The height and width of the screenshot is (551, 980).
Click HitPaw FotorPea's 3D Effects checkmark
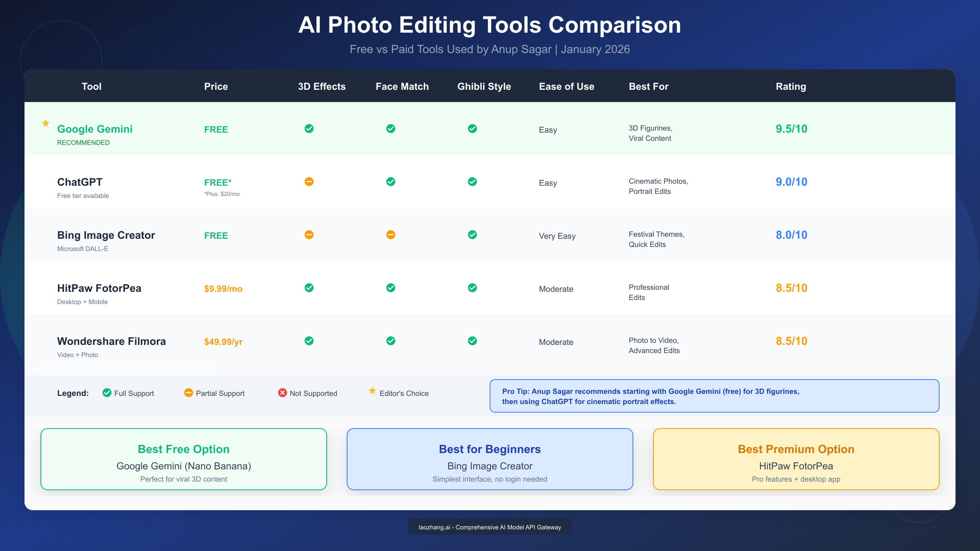tap(309, 287)
